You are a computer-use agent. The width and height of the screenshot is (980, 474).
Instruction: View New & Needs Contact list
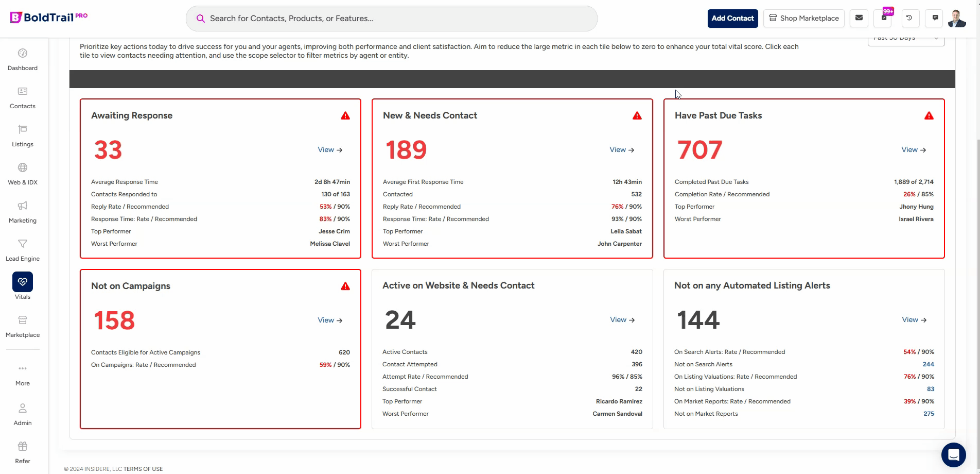tap(622, 150)
